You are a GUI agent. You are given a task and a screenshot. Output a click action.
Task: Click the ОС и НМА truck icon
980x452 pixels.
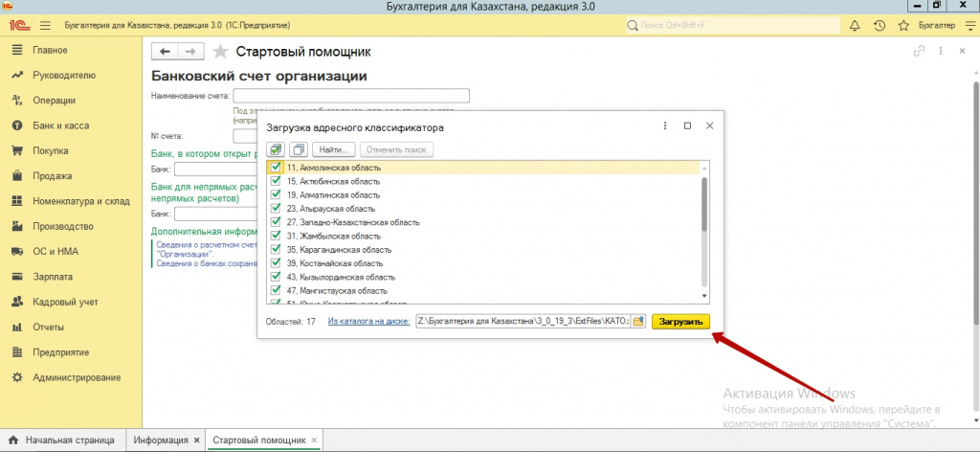tap(18, 251)
